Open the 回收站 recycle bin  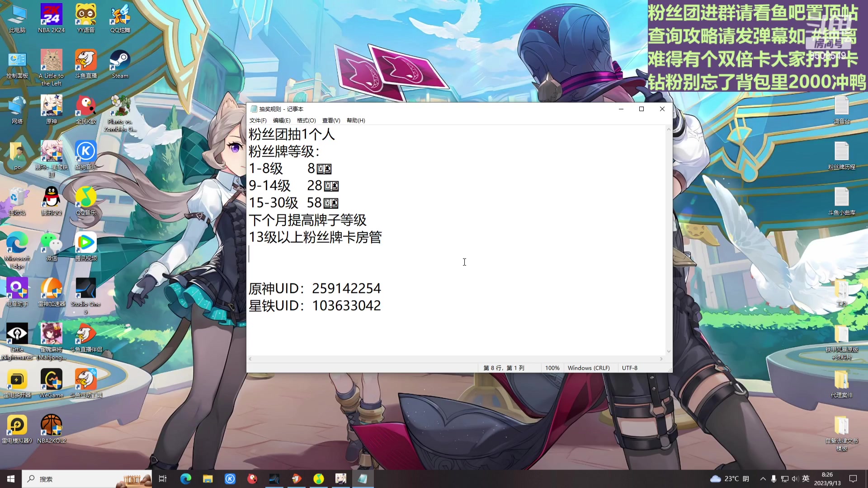click(x=17, y=201)
